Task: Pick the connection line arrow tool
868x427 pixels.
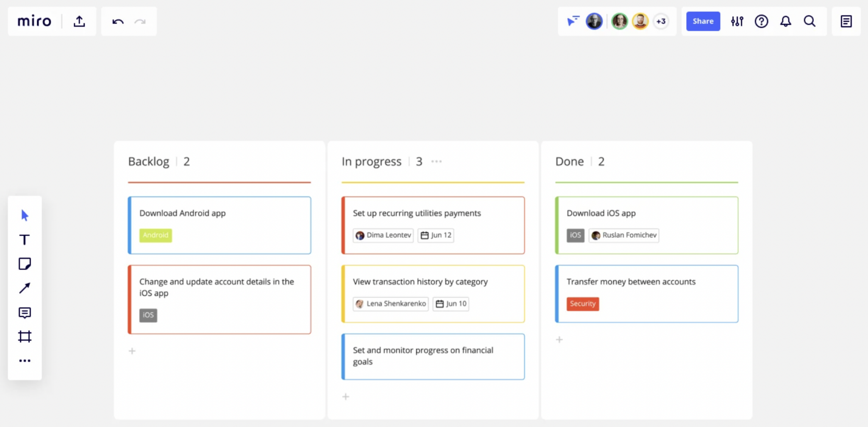Action: (x=25, y=288)
